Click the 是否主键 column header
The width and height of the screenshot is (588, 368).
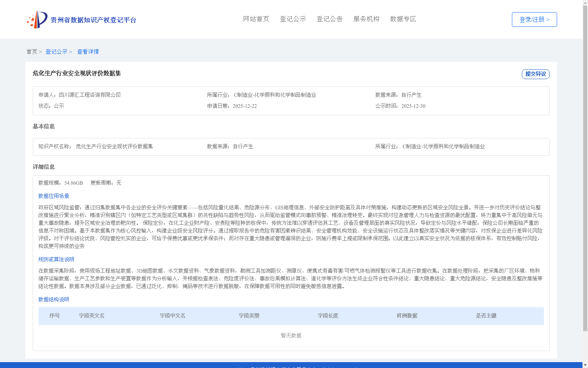tap(486, 316)
